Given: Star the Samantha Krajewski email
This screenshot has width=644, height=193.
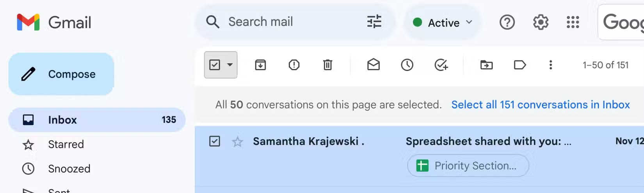Looking at the screenshot, I should (x=237, y=142).
